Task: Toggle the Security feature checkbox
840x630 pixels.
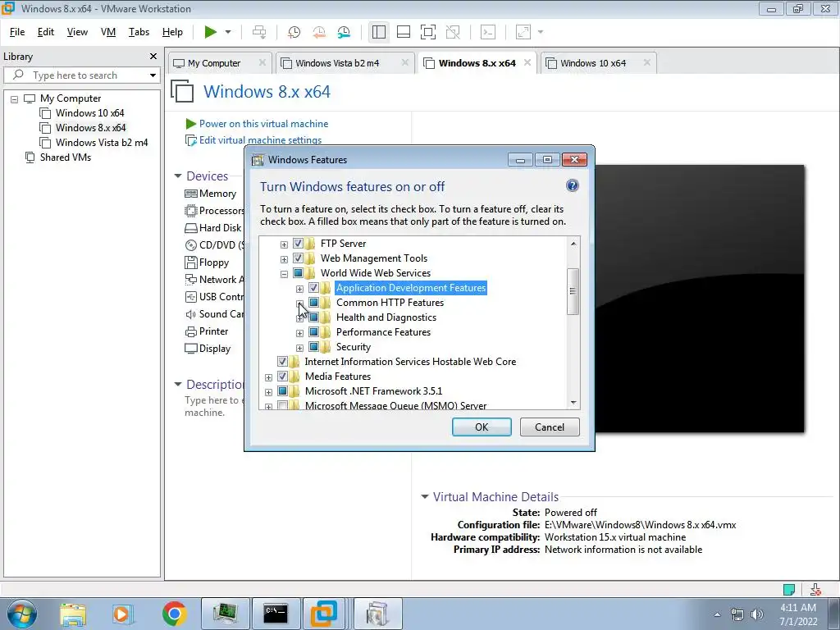Action: coord(314,347)
